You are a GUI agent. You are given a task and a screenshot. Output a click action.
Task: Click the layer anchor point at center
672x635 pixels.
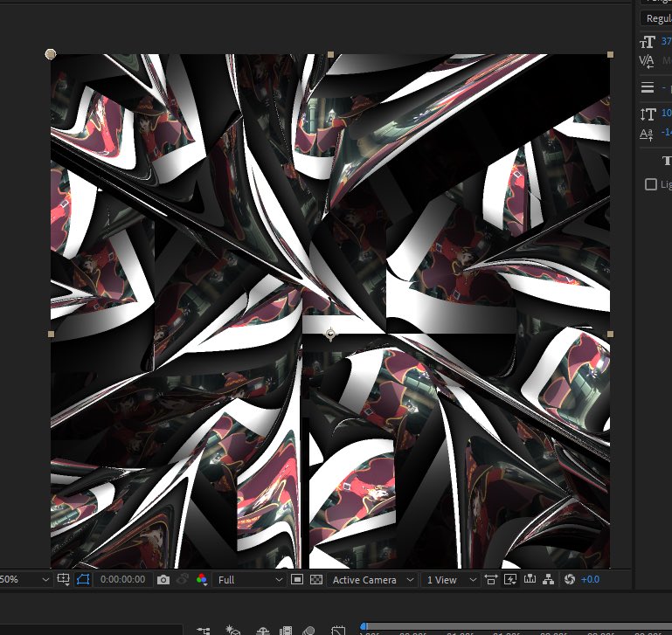330,334
